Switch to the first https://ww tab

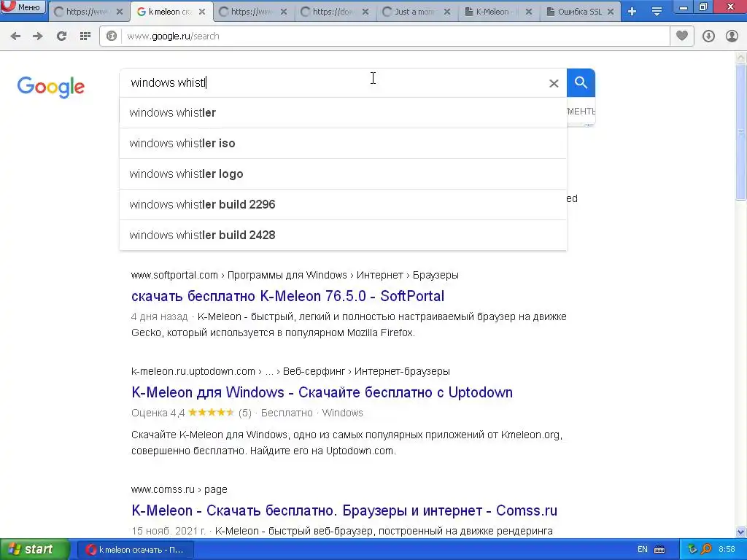point(89,12)
